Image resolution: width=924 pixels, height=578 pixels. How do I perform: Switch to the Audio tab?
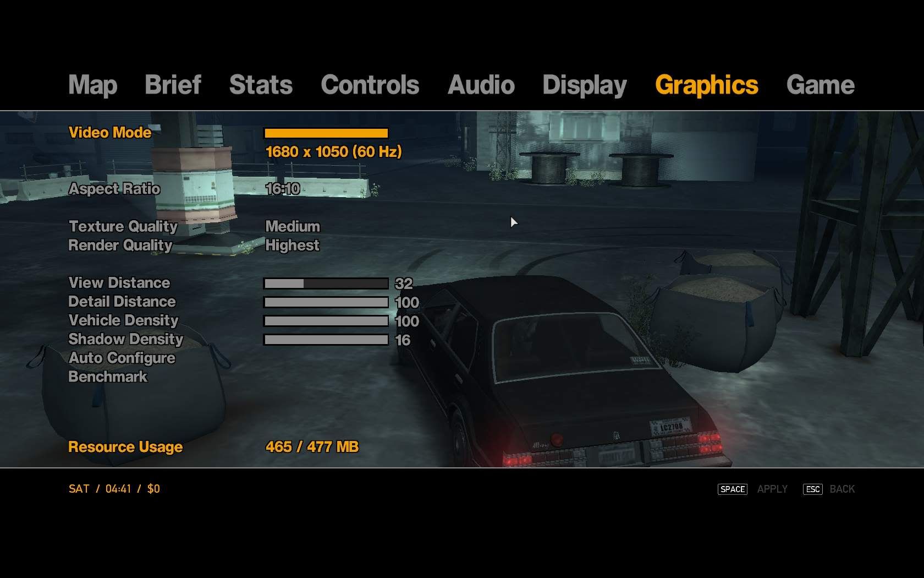point(481,85)
